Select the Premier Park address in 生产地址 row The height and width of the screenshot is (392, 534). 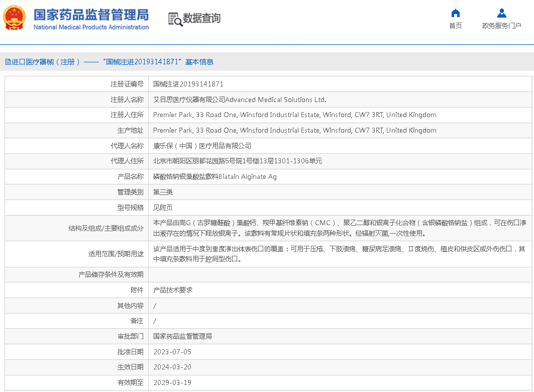pos(294,131)
